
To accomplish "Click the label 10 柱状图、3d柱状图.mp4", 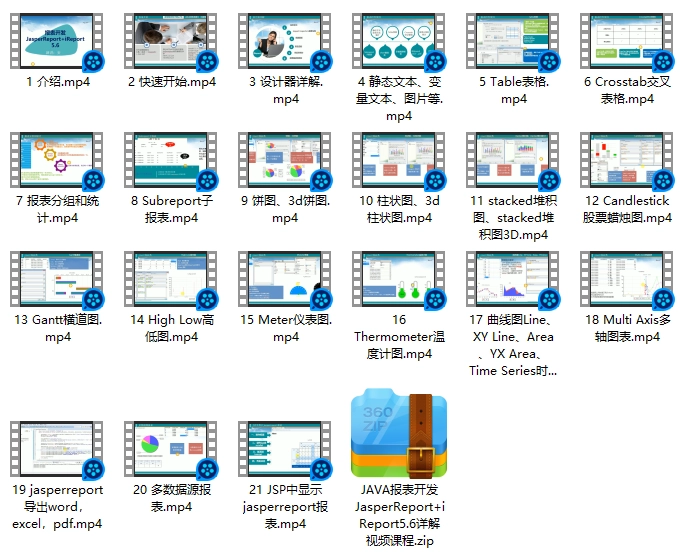I will pyautogui.click(x=399, y=209).
